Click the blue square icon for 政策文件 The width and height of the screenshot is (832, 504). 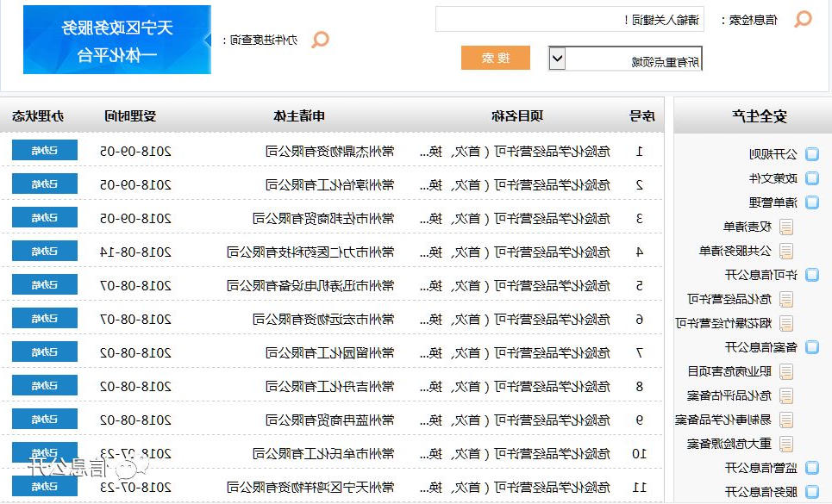coord(812,178)
